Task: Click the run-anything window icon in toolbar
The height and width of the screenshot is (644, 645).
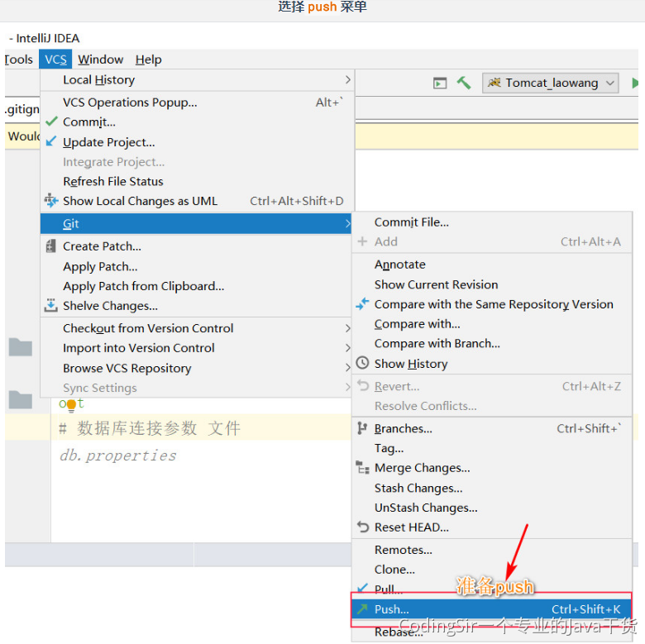Action: tap(440, 83)
